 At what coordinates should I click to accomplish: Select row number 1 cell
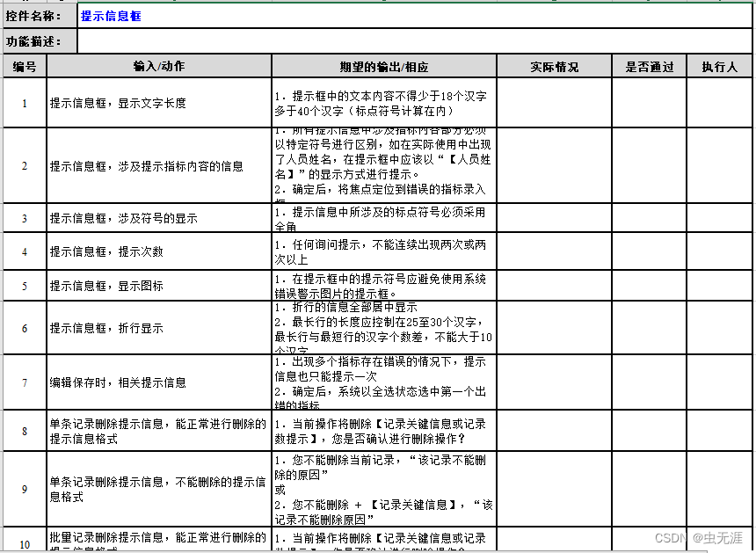pos(25,103)
